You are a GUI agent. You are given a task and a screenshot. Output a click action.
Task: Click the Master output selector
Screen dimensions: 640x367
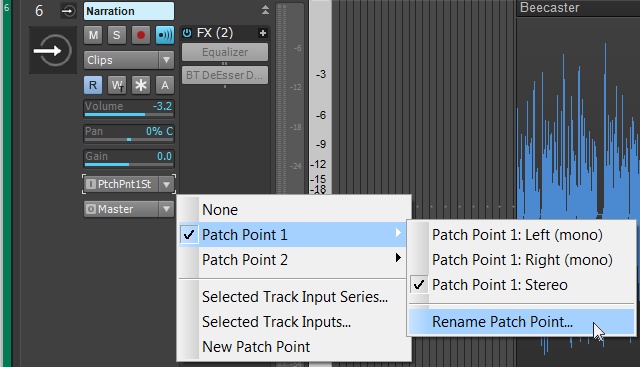click(121, 209)
